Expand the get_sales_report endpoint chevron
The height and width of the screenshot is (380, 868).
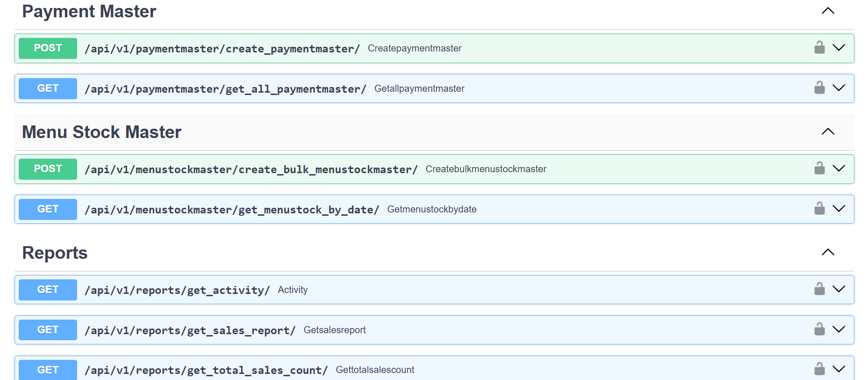[x=839, y=329]
